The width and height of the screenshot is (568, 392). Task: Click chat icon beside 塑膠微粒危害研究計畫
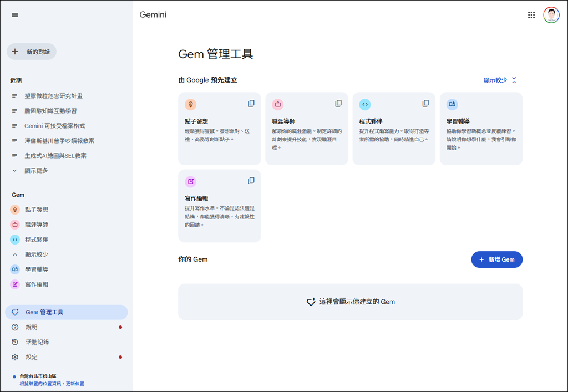[x=14, y=96]
